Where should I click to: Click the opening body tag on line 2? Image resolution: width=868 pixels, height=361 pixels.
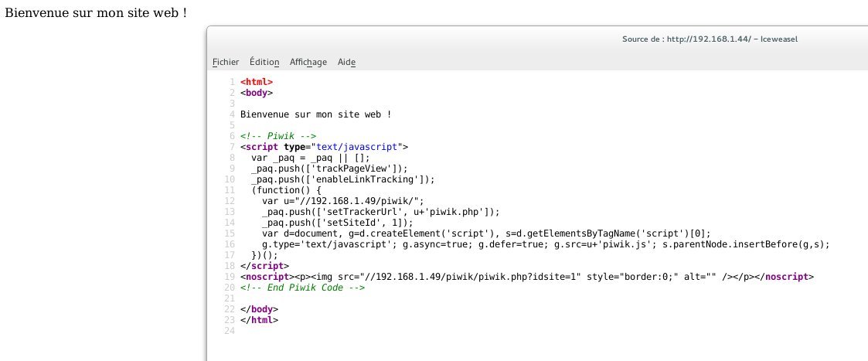[x=257, y=92]
